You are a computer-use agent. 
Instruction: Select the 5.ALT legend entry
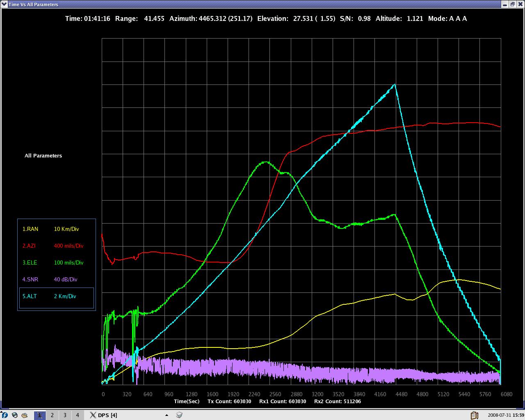click(30, 296)
